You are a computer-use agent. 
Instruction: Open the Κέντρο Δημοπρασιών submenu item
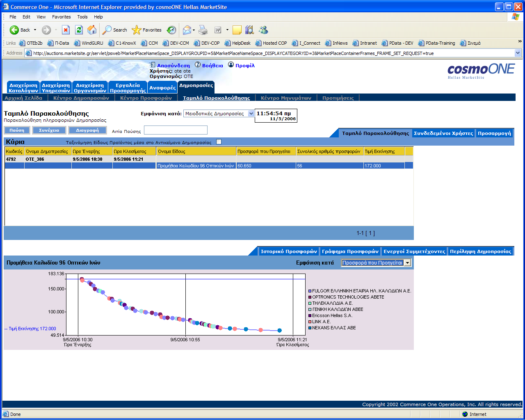[x=81, y=98]
